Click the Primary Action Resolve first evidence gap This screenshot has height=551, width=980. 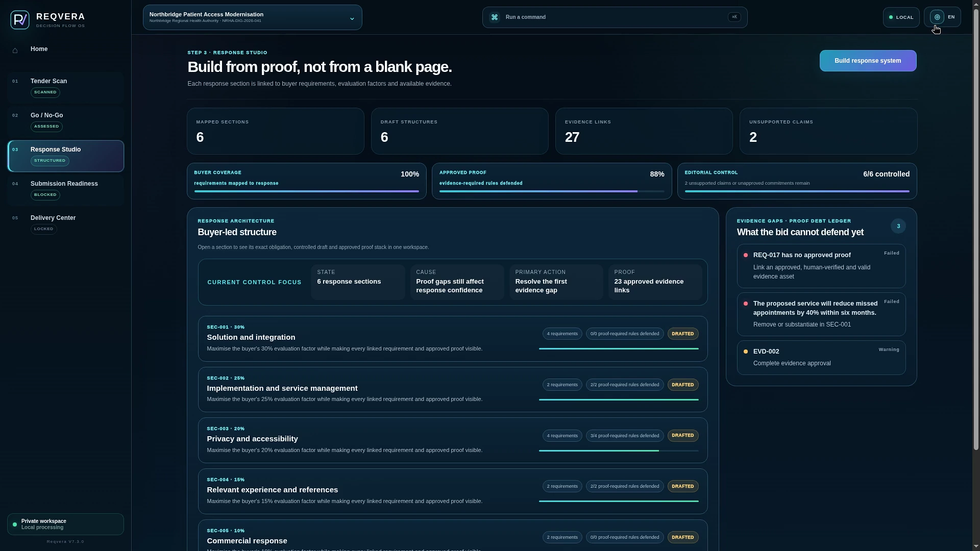(556, 282)
